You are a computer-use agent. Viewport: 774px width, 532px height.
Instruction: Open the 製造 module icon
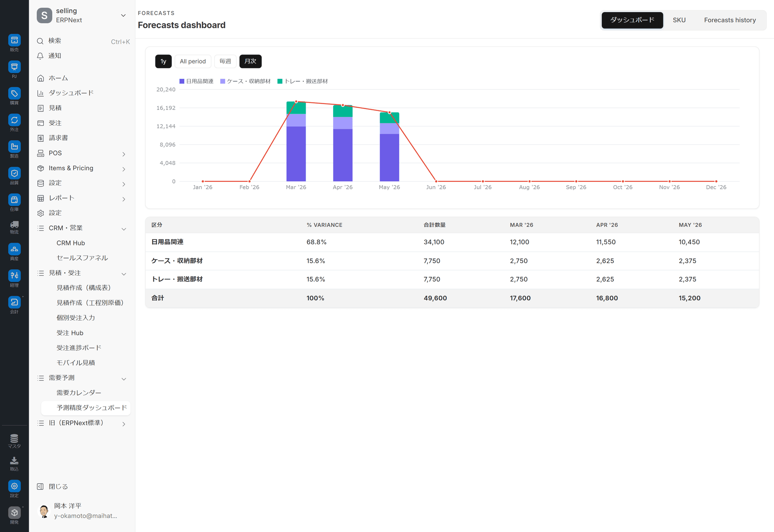coord(14,147)
